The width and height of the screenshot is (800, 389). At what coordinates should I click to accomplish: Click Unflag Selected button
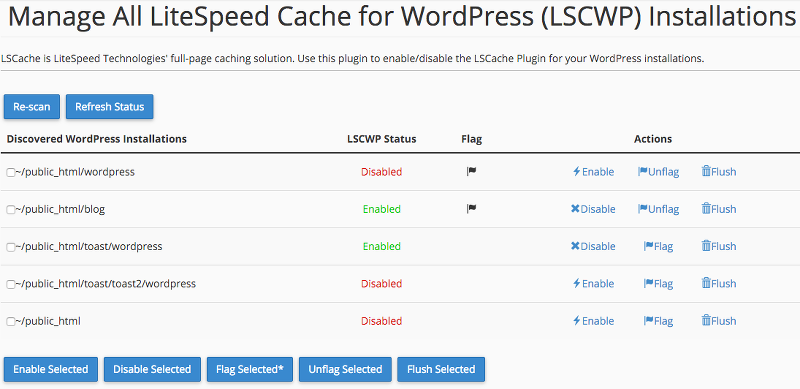pyautogui.click(x=345, y=369)
